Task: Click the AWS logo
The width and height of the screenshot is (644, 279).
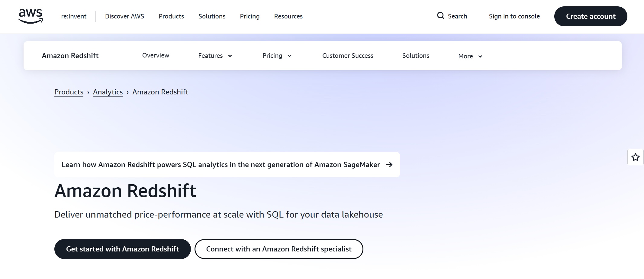Action: [30, 16]
